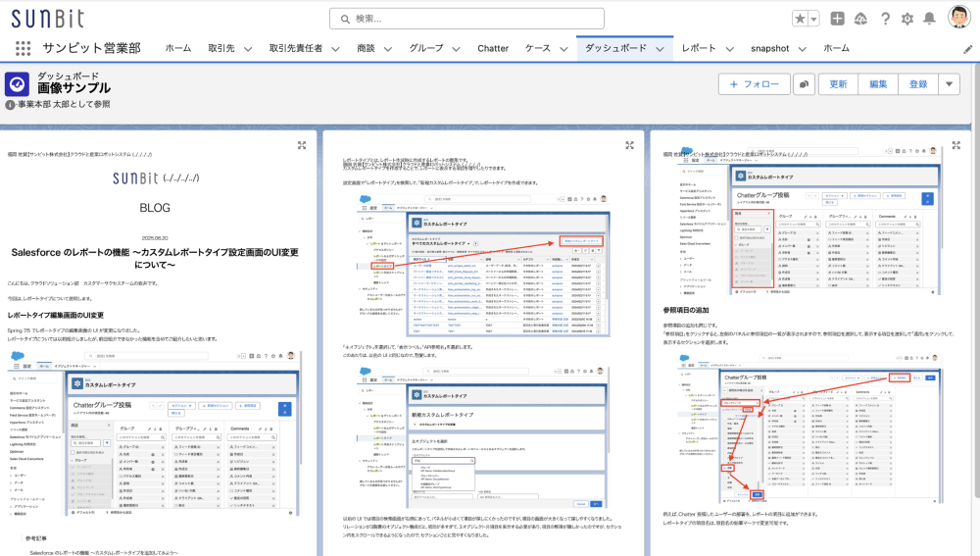
Task: Click the dashboard icon beside 画像サンプル
Action: [x=17, y=83]
